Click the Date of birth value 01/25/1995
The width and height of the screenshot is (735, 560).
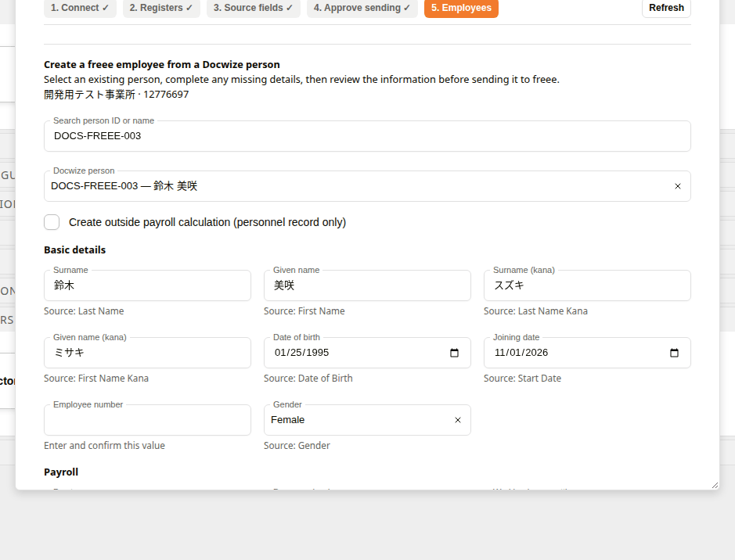point(302,353)
